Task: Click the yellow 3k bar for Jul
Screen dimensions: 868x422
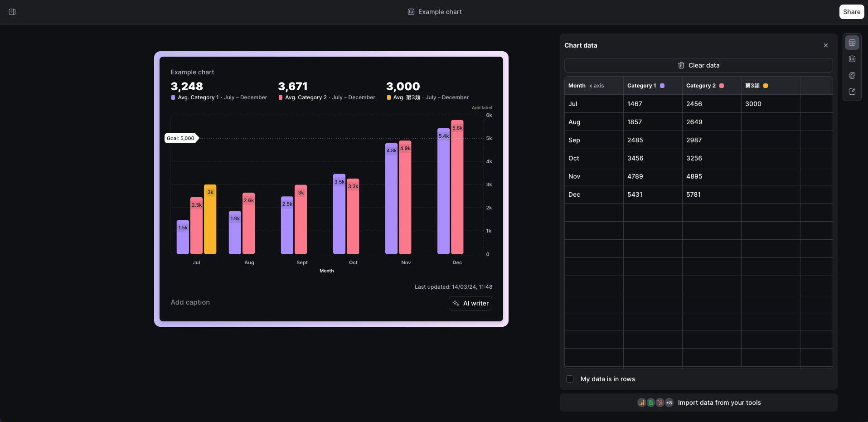Action: click(210, 219)
